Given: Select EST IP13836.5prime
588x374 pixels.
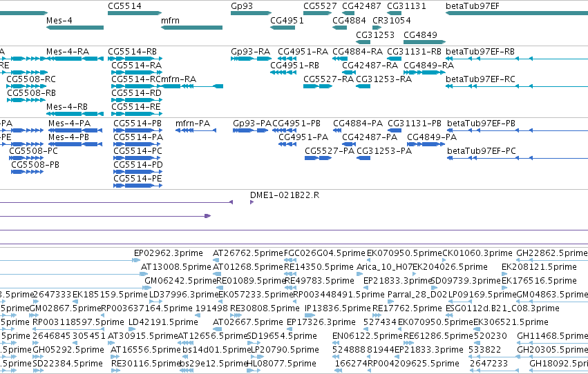Looking at the screenshot, I should [x=337, y=308].
